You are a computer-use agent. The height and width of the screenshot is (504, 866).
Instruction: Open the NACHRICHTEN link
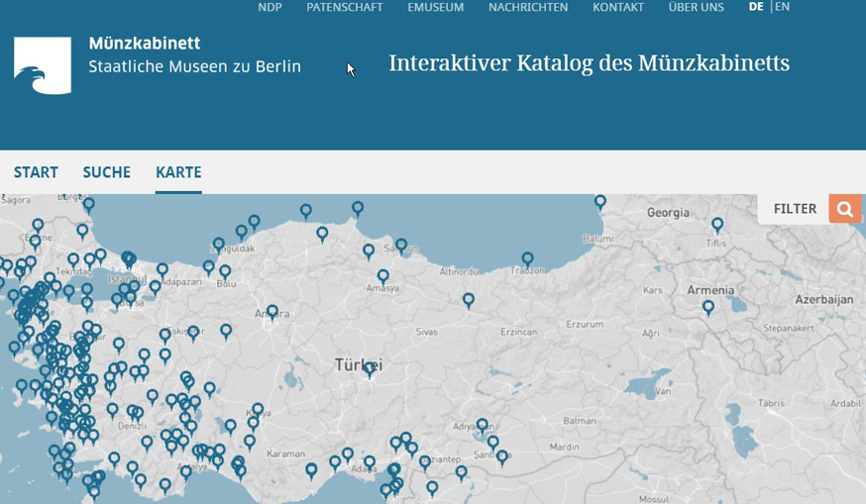click(x=528, y=7)
